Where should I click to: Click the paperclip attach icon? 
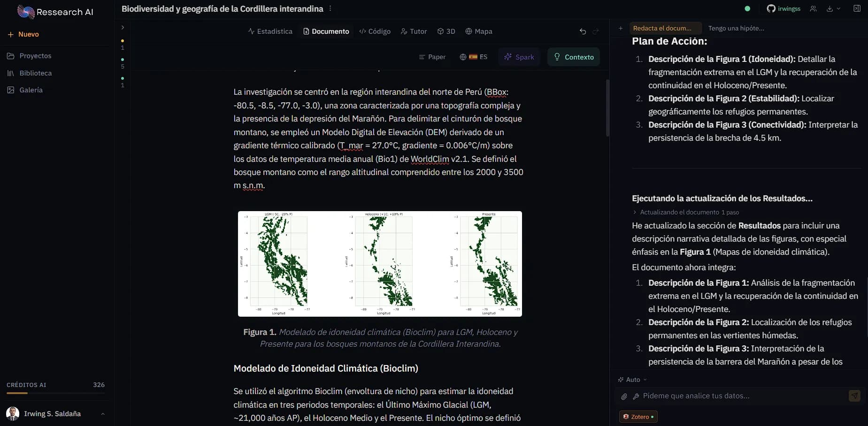(624, 396)
